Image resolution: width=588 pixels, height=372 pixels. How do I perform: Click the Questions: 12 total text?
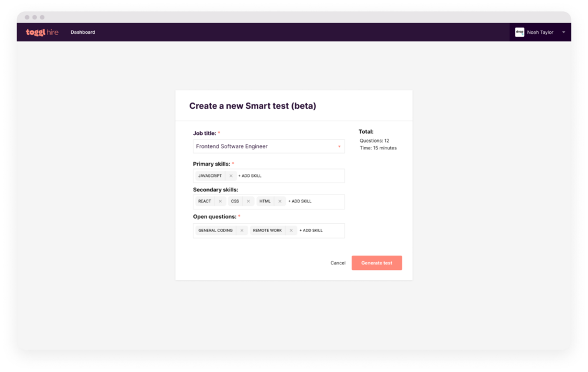click(374, 141)
